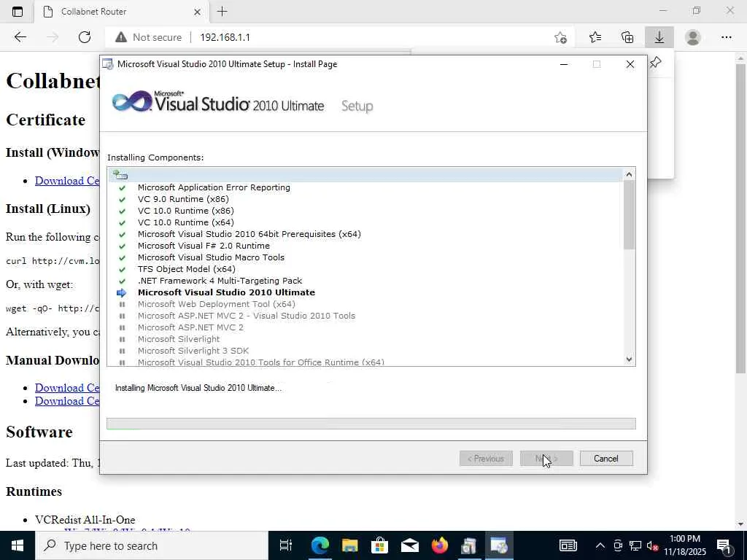Click the disabled Previous button

point(486,459)
